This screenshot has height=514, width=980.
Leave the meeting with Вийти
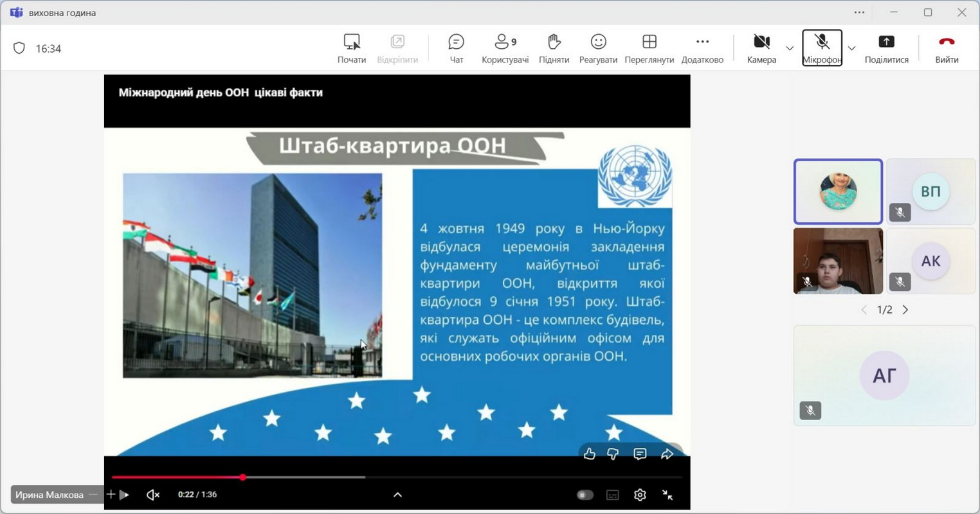(x=947, y=48)
